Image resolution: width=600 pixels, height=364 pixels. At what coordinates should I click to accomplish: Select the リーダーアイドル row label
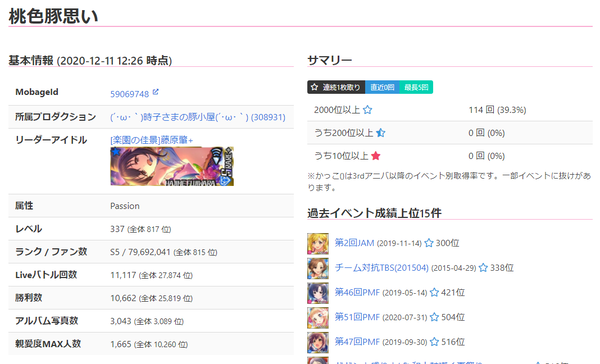51,140
